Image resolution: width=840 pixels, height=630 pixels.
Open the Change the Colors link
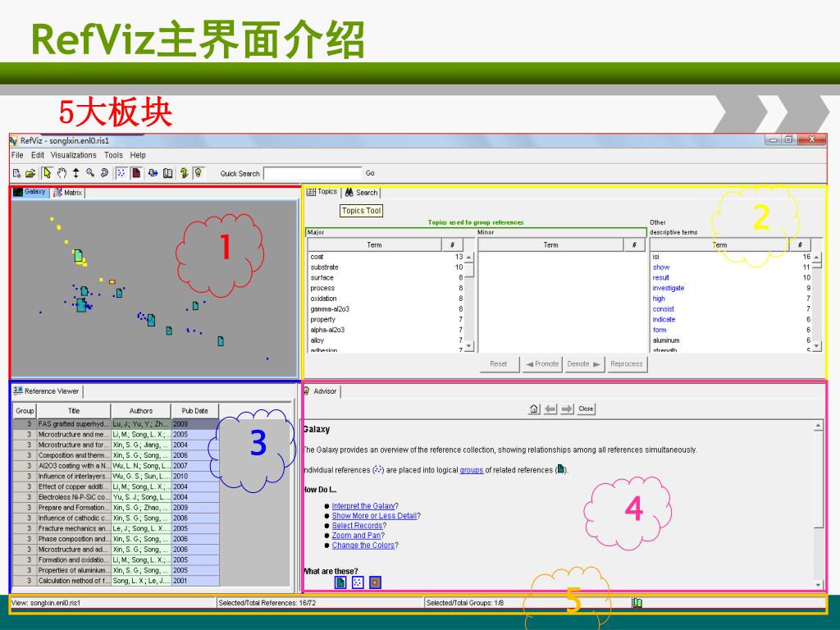[x=363, y=546]
